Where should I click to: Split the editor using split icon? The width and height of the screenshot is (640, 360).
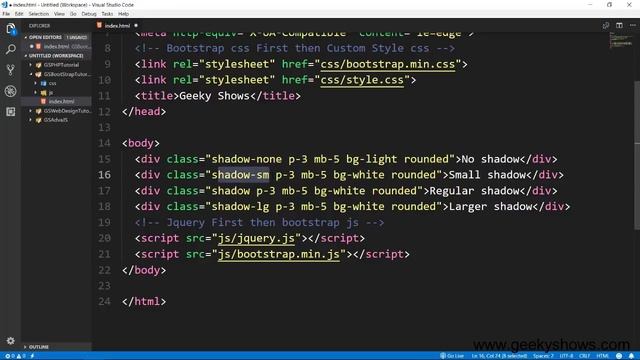tap(619, 25)
